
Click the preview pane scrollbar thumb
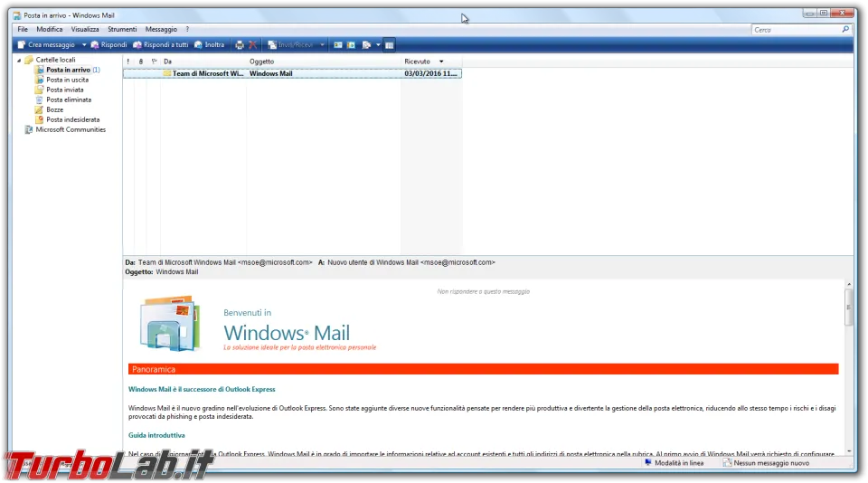tap(849, 308)
